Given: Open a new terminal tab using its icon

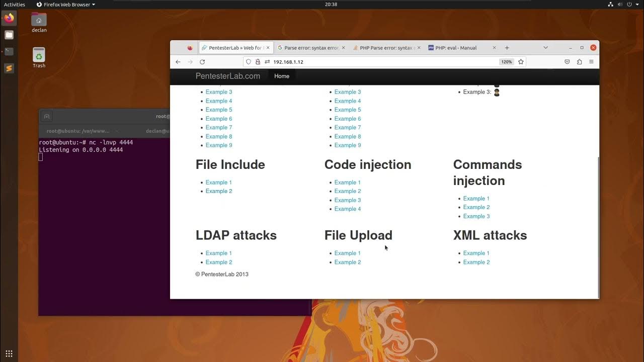Looking at the screenshot, I should coord(47,116).
